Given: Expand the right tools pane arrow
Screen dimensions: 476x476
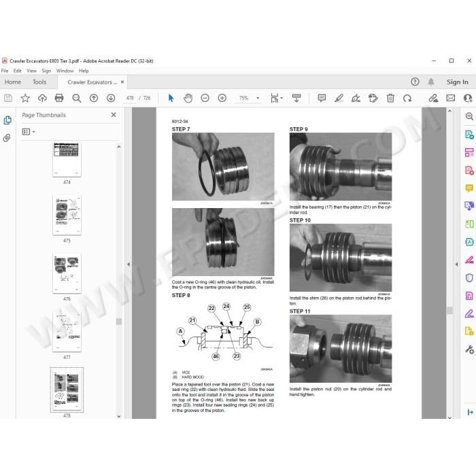Looking at the screenshot, I should pyautogui.click(x=471, y=412).
